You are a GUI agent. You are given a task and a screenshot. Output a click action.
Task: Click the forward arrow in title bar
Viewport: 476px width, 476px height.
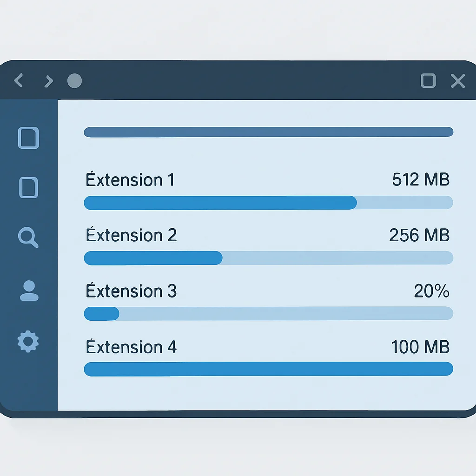(48, 81)
